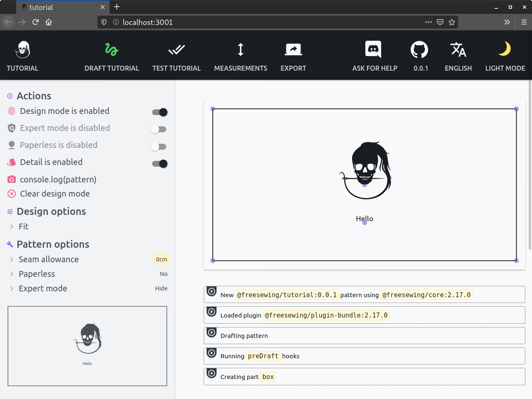The image size is (532, 399).
Task: Bookmark this page with the star icon
Action: tap(452, 22)
